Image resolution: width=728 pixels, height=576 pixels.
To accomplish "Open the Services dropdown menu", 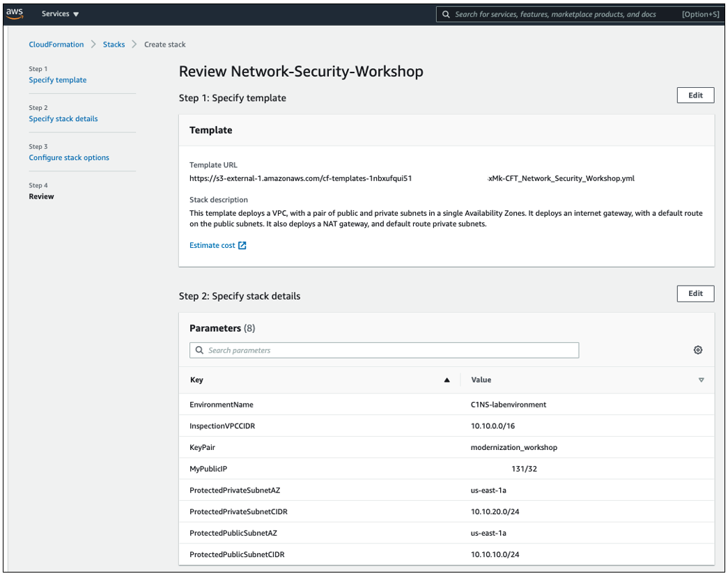I will click(x=61, y=14).
